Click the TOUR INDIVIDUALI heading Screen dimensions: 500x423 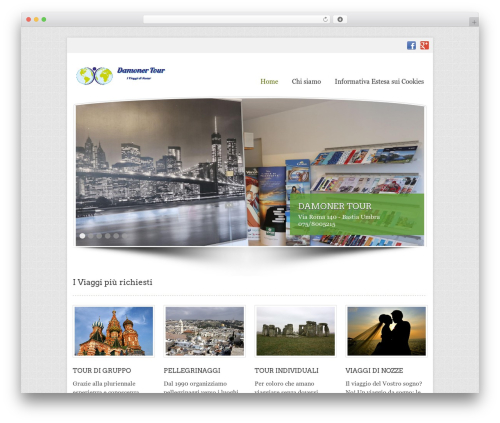pyautogui.click(x=286, y=370)
